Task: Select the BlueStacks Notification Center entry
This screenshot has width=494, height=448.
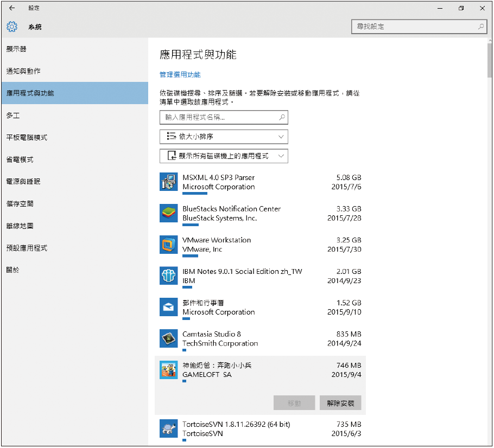Action: (260, 214)
